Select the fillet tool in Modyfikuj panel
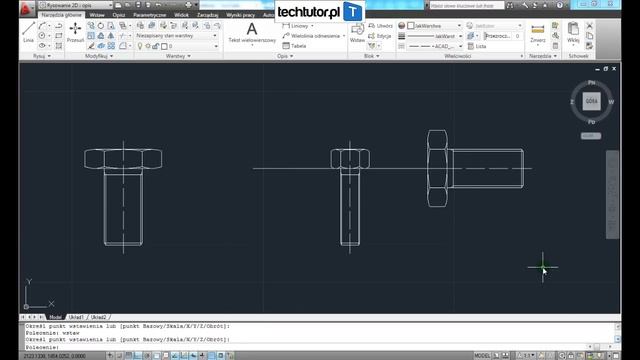Screen dimensions: 640x360 122,46
